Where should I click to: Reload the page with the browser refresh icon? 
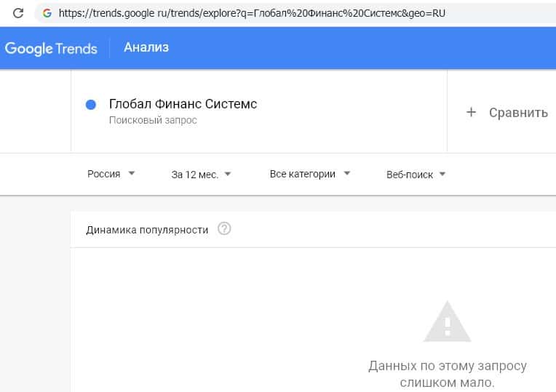[x=19, y=13]
